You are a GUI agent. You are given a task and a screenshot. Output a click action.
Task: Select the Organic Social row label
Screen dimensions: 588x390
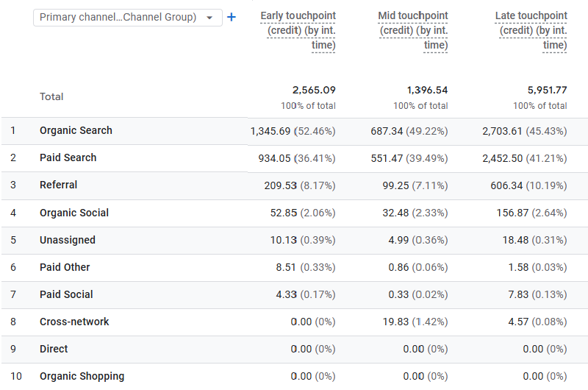(x=74, y=213)
